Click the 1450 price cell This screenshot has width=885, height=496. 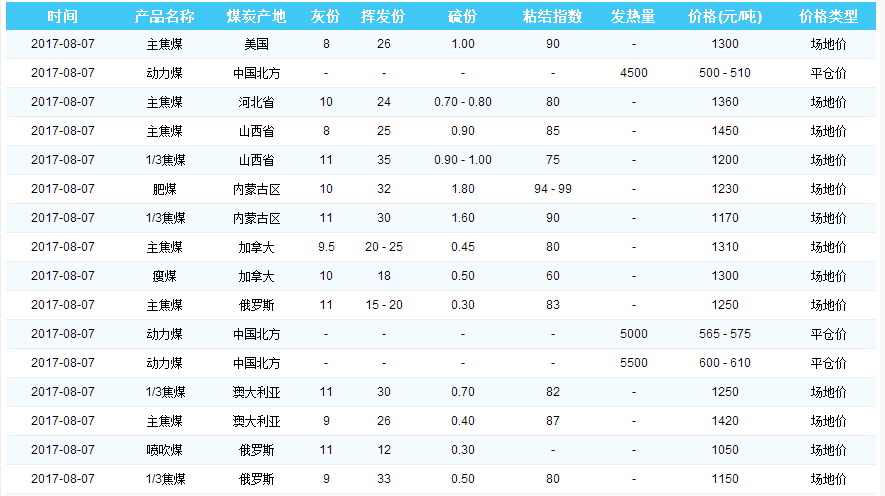click(x=725, y=131)
